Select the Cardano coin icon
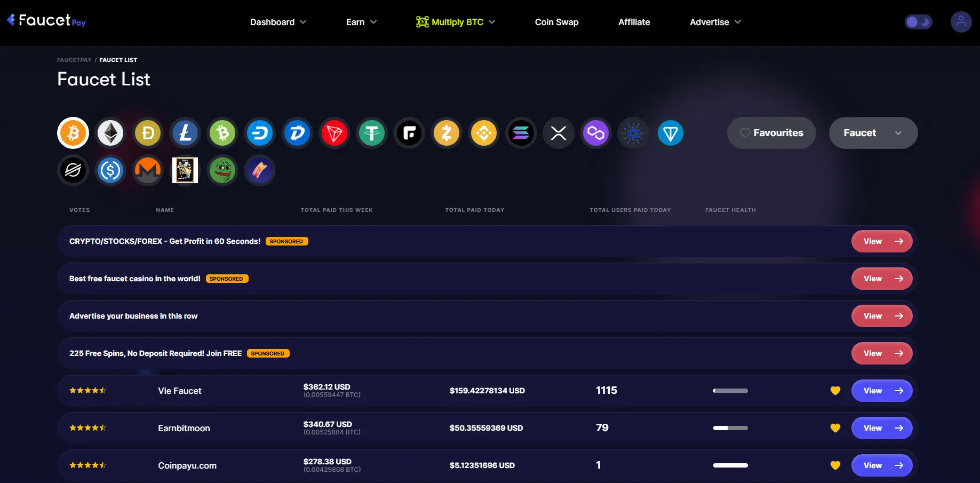This screenshot has width=980, height=483. [x=633, y=133]
